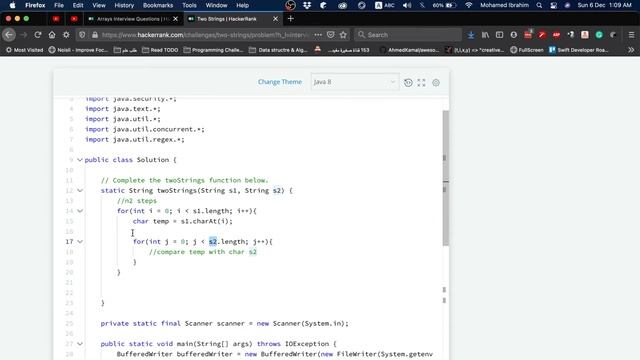Open the Programming Challenges bookmarks folder
Viewport: 640px width, 360px height.
point(213,50)
